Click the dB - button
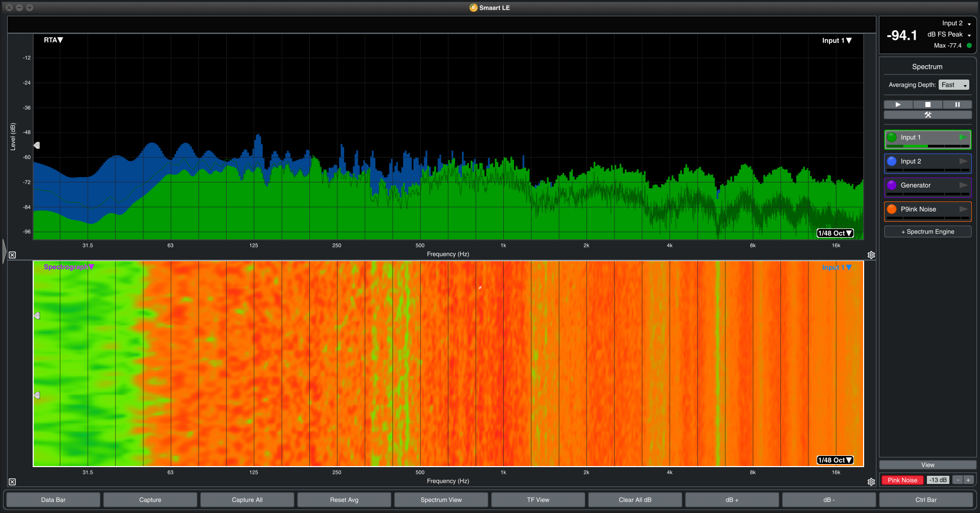980x513 pixels. click(829, 500)
